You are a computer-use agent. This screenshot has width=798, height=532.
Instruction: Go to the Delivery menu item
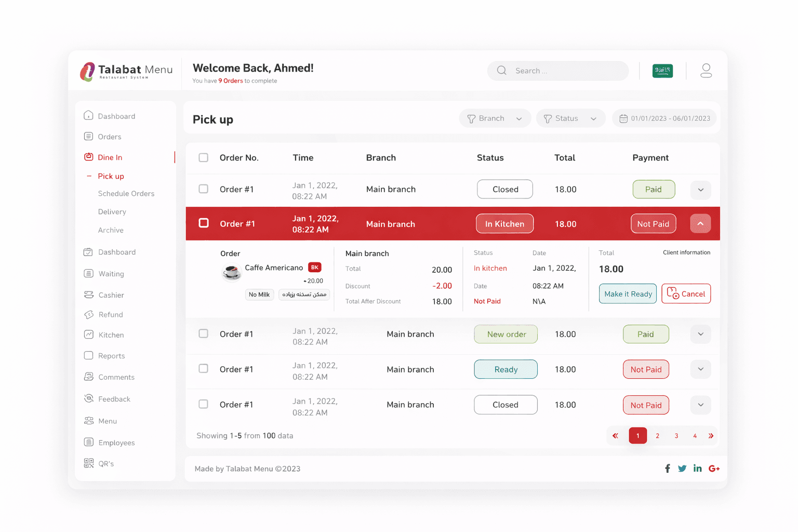click(112, 211)
